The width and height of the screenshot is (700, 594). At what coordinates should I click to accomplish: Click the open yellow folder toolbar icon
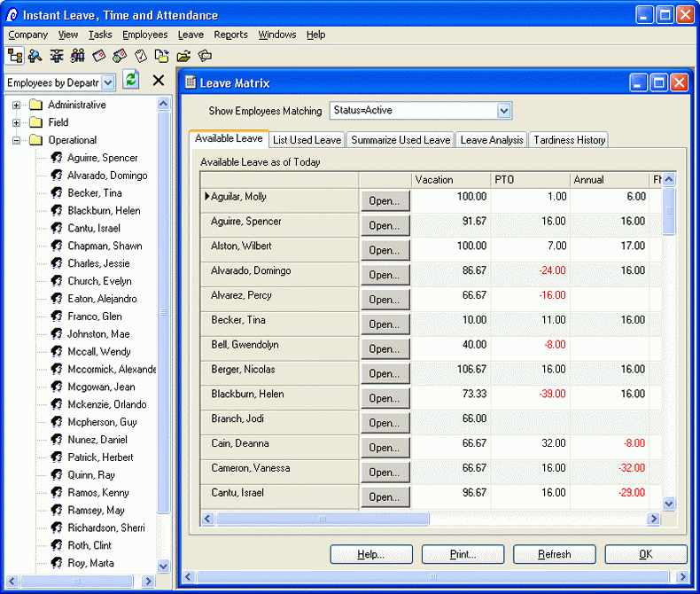click(183, 56)
